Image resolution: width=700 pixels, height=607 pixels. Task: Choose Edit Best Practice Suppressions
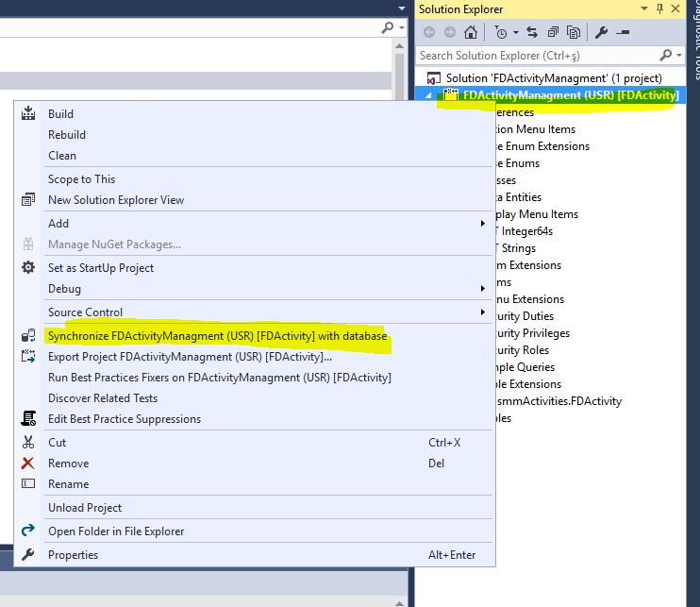click(125, 419)
